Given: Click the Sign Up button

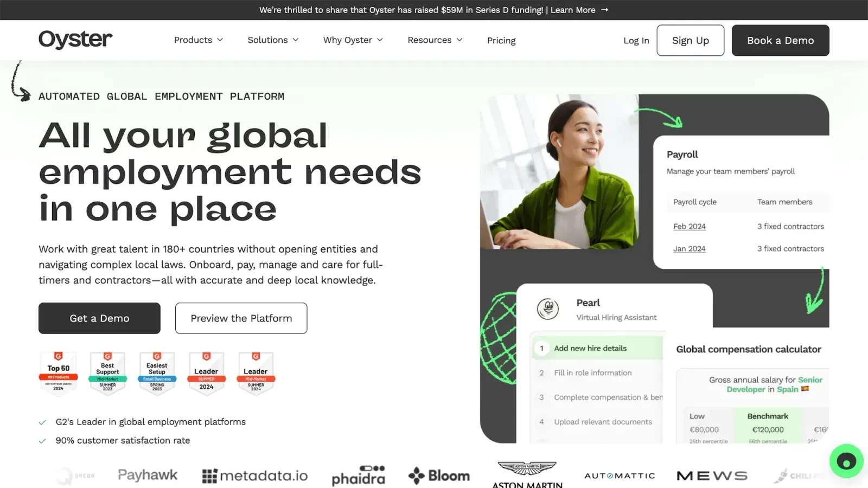Looking at the screenshot, I should tap(690, 40).
